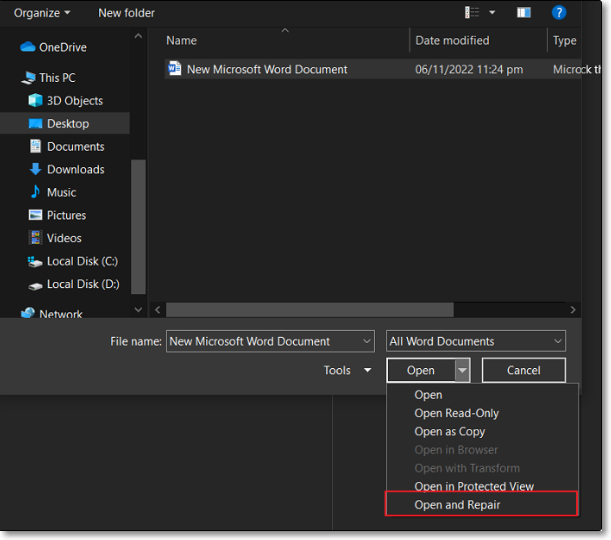Open the Tools dropdown menu

tap(347, 371)
